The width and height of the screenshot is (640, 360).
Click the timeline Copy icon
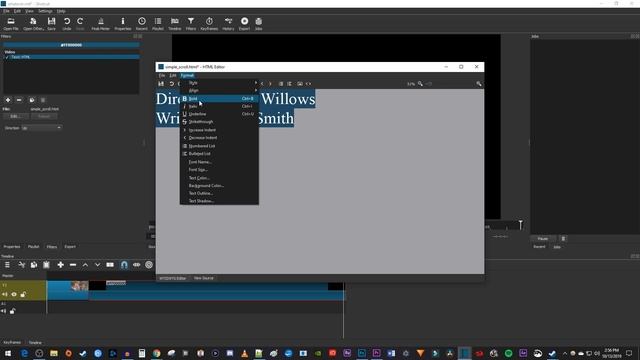[34, 265]
